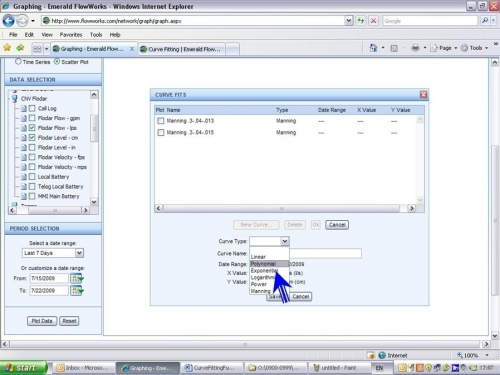500x375 pixels.
Task: Click the Start button
Action: click(x=23, y=368)
